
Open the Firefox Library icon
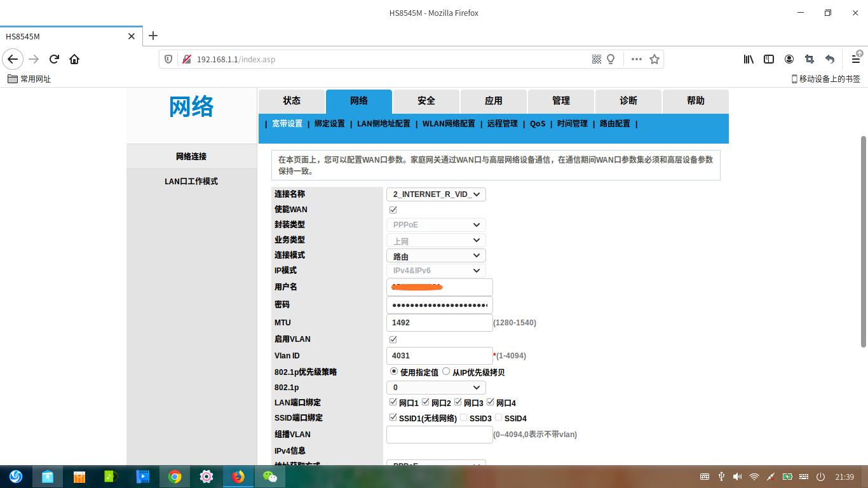749,59
